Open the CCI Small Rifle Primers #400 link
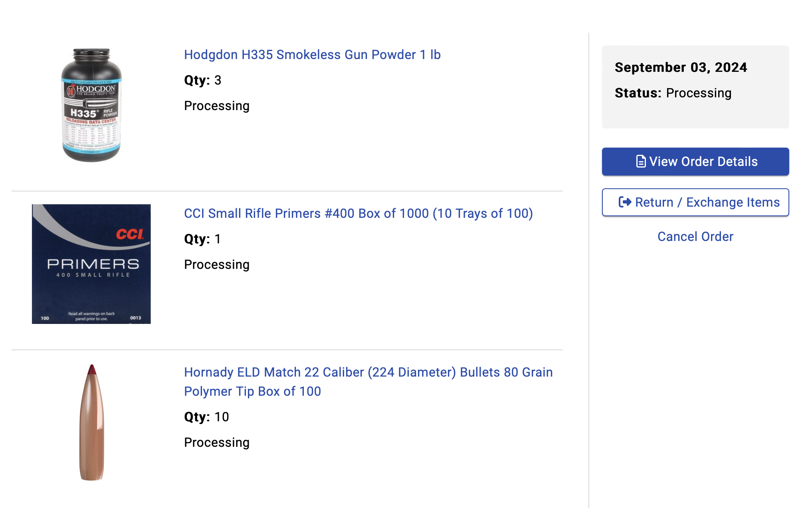The image size is (812, 521). pos(358,213)
